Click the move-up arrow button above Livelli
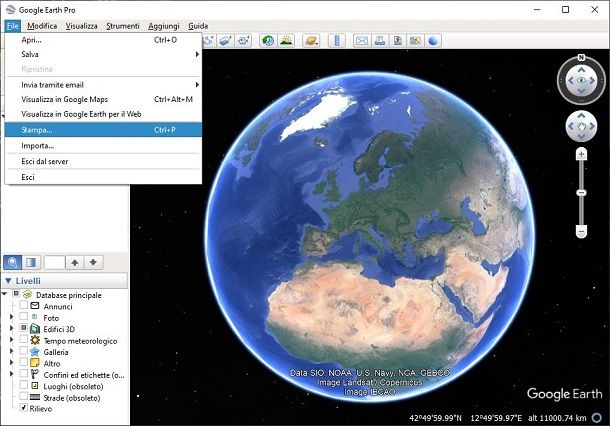Screen dimensions: 610x426 pos(75,263)
